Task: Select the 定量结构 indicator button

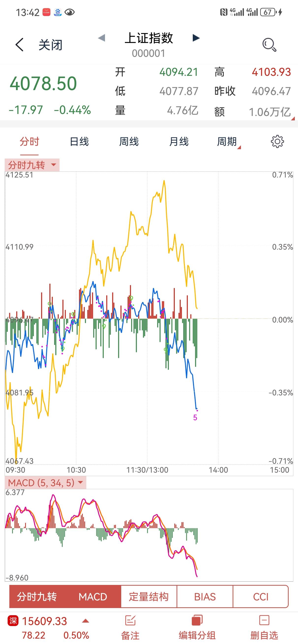Action: click(x=149, y=597)
